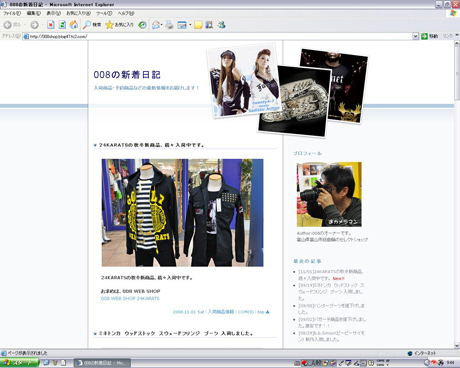This screenshot has width=460, height=368.
Task: Open the 24KARATS post title heading
Action: 152,145
